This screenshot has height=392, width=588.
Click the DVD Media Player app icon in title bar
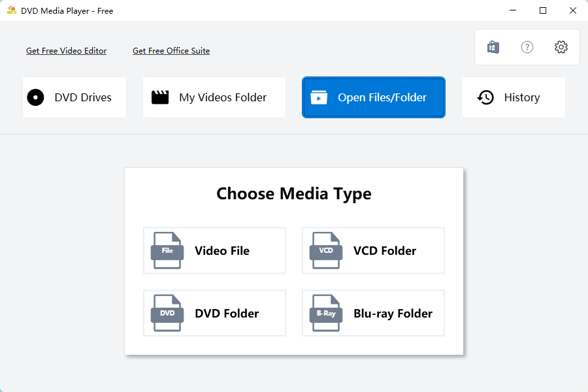(12, 10)
